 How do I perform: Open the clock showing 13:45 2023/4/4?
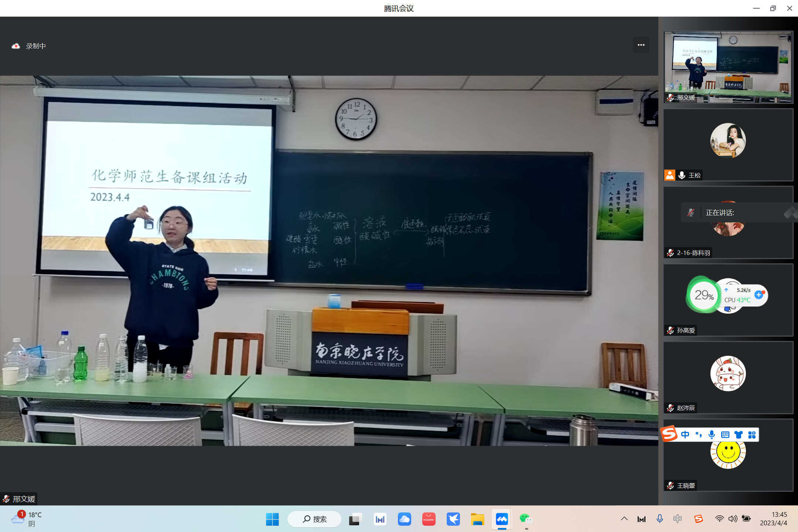[x=774, y=519]
